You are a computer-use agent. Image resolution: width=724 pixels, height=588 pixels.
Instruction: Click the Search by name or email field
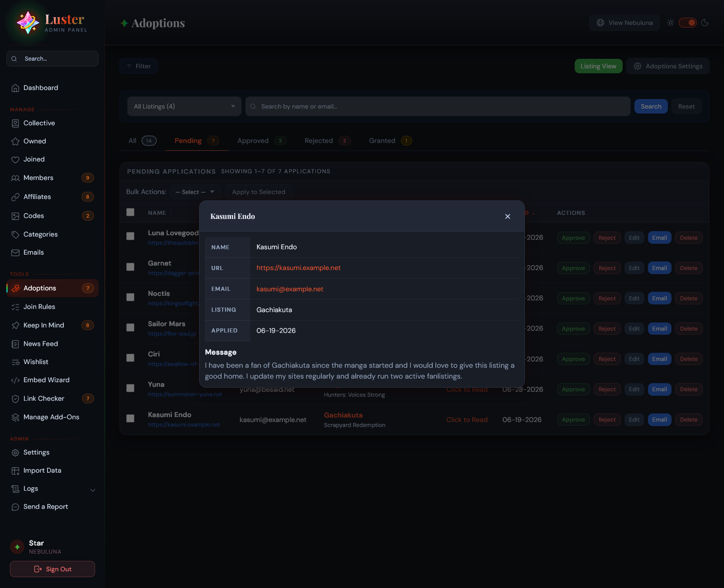coord(438,106)
